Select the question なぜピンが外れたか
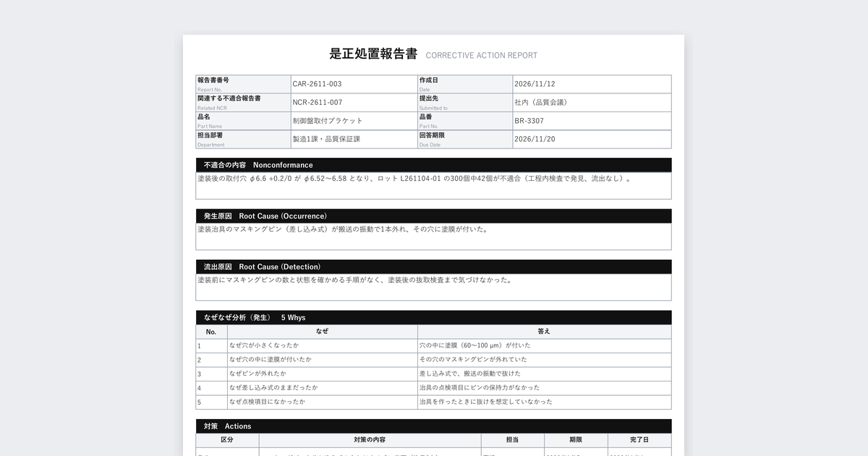The height and width of the screenshot is (456, 868). pos(258,373)
